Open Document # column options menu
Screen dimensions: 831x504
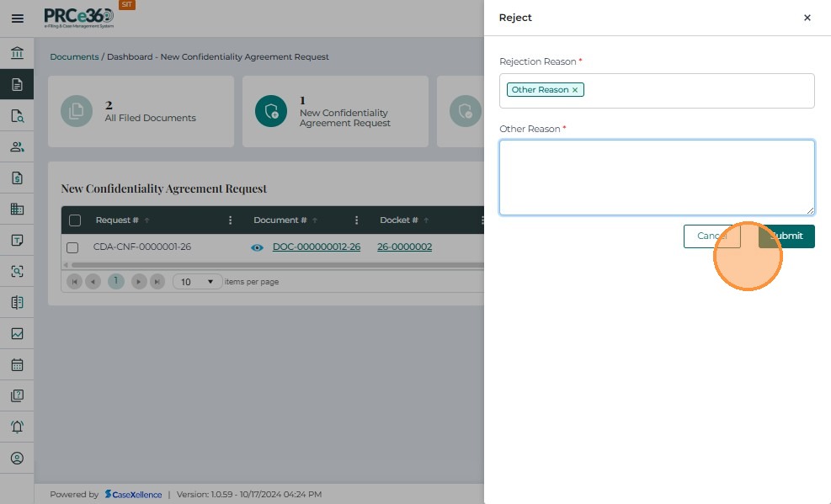coord(356,220)
